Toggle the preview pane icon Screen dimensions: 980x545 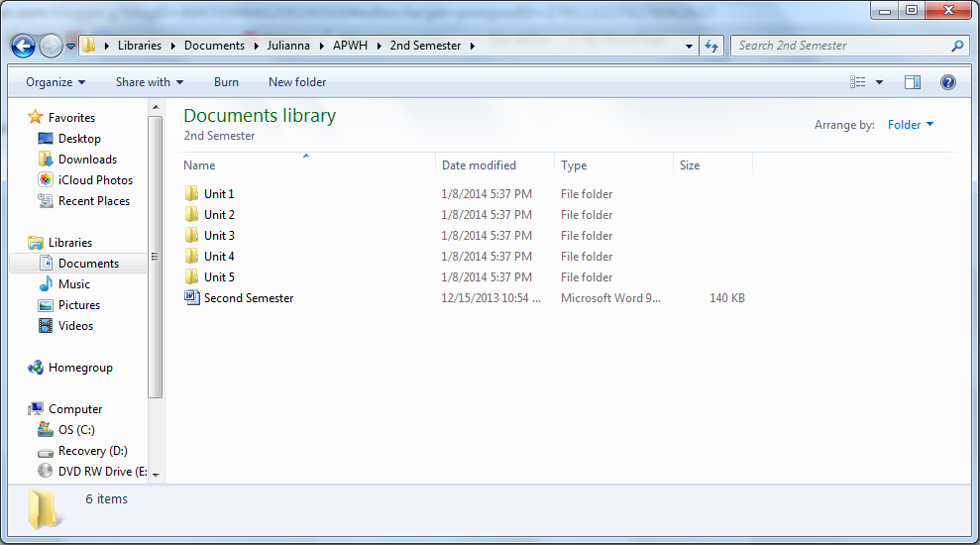pyautogui.click(x=912, y=82)
